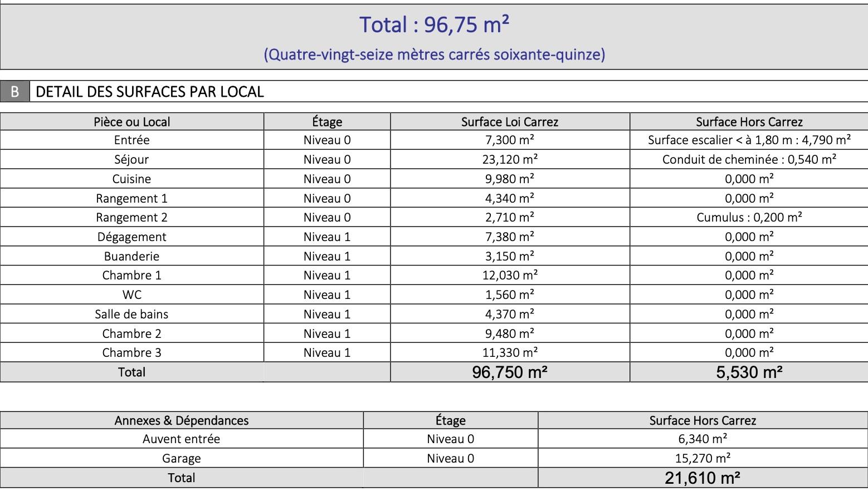This screenshot has width=868, height=491.
Task: Select the '5,530 m²' Hors Carrez total
Action: click(x=749, y=372)
